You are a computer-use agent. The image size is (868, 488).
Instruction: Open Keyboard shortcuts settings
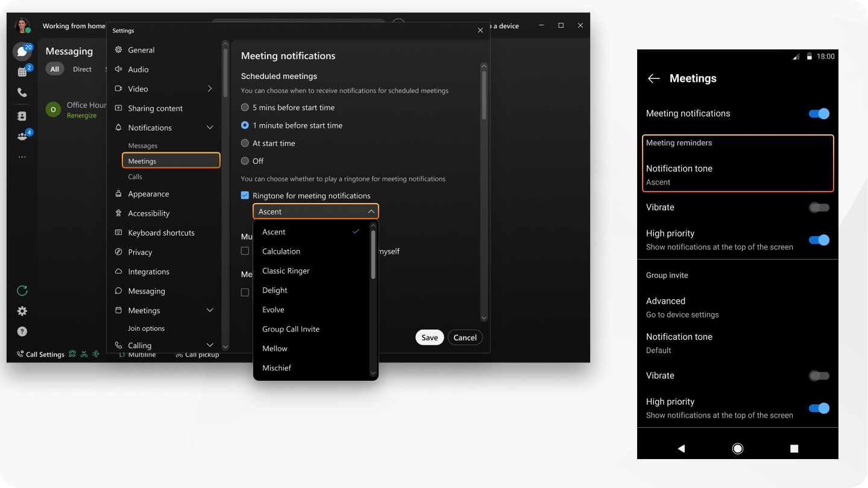coord(161,233)
